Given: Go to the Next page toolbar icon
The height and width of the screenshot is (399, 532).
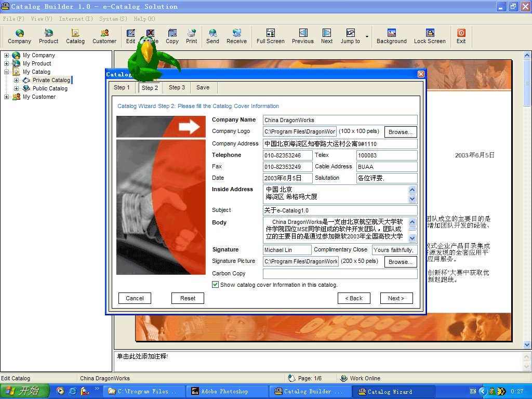Looking at the screenshot, I should [x=327, y=37].
